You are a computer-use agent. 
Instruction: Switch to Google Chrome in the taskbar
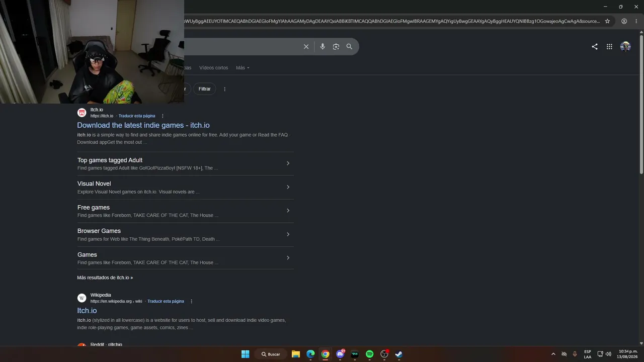click(x=326, y=354)
